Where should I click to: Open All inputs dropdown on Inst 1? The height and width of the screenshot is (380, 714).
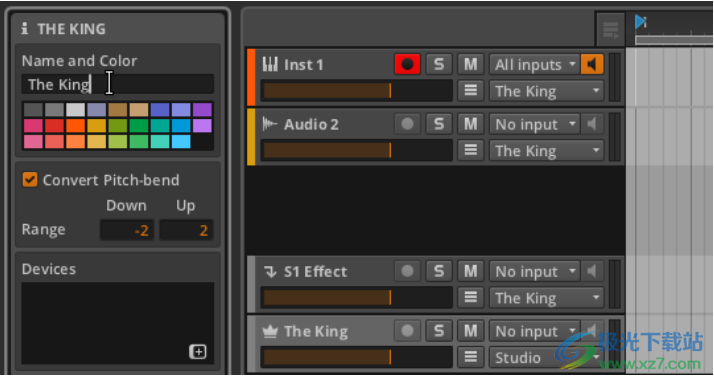[535, 64]
